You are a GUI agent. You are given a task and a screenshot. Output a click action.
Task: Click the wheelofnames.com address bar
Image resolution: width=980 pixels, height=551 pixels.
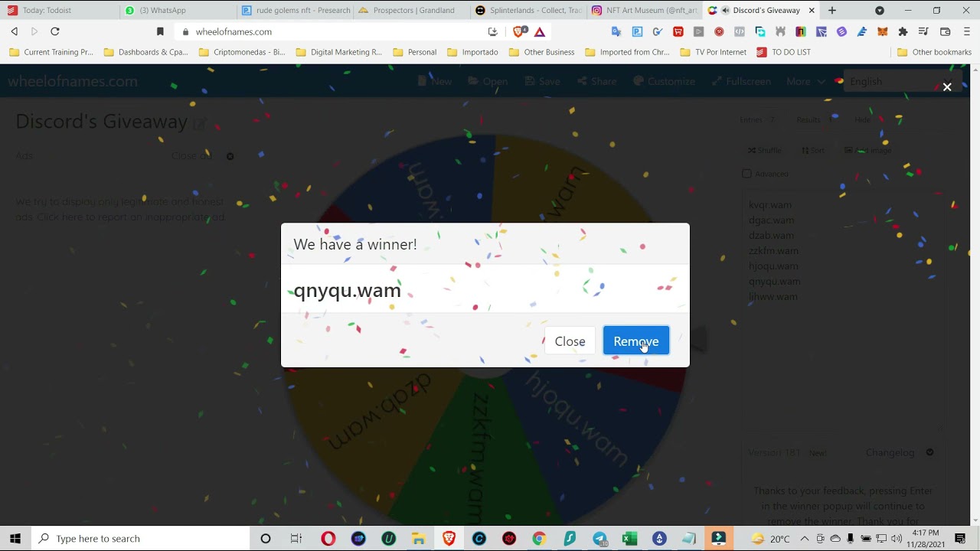tap(329, 31)
